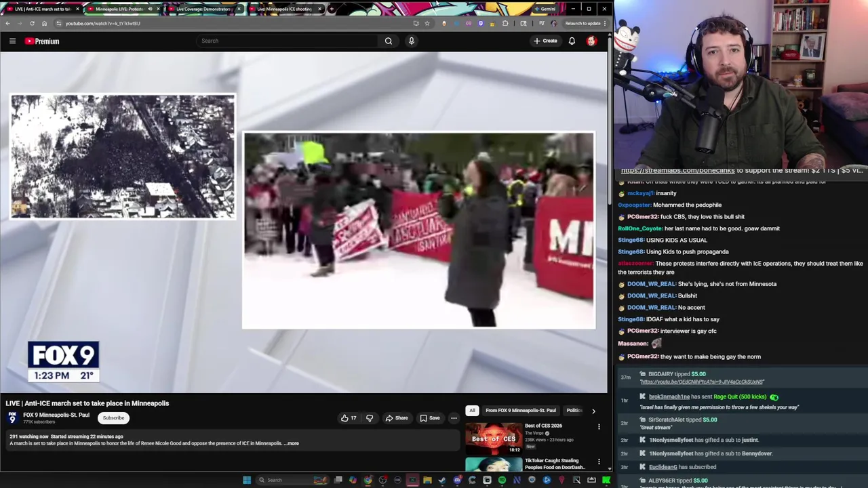Viewport: 868px width, 488px height.
Task: Open Discord from the taskbar
Action: [x=457, y=480]
